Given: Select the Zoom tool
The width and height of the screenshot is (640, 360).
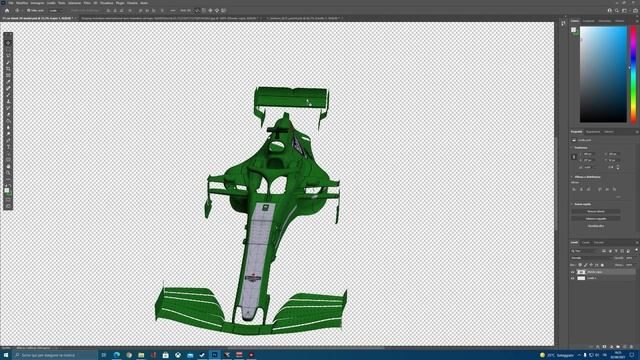Looking at the screenshot, I should (x=8, y=173).
